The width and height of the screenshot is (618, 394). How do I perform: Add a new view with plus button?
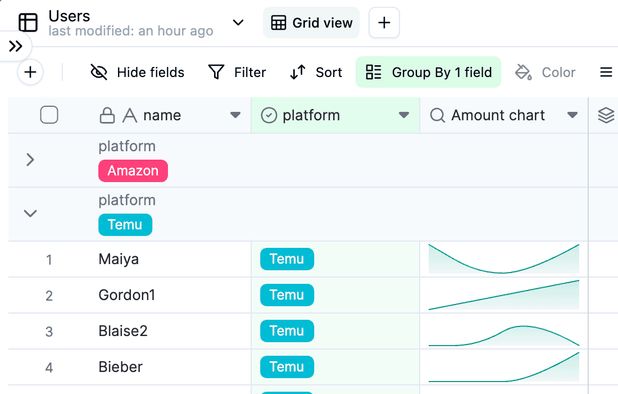point(384,22)
